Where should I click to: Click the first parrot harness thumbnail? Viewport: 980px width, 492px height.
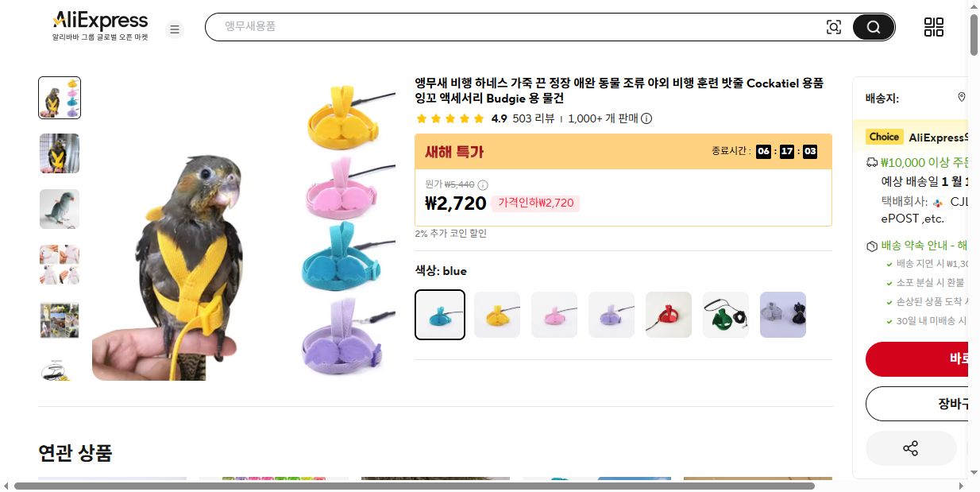[60, 98]
